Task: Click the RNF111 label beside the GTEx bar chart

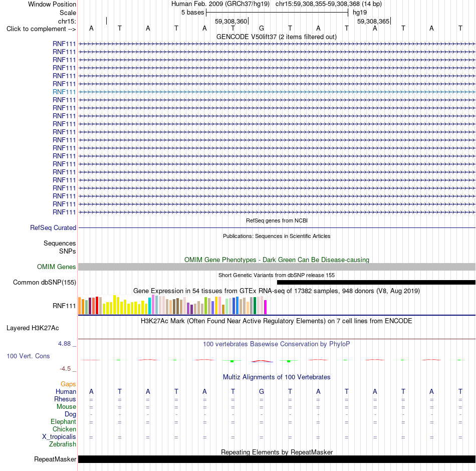Action: pyautogui.click(x=64, y=306)
